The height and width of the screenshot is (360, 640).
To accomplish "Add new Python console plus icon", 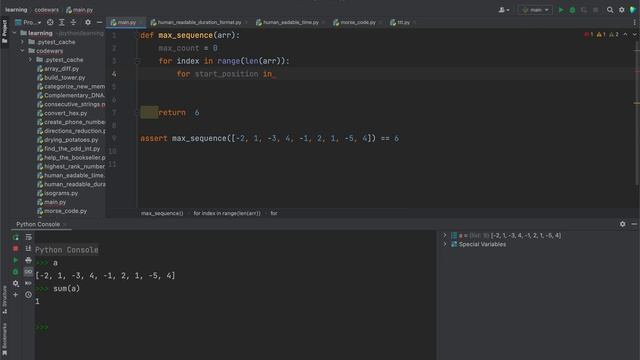I will 16,295.
